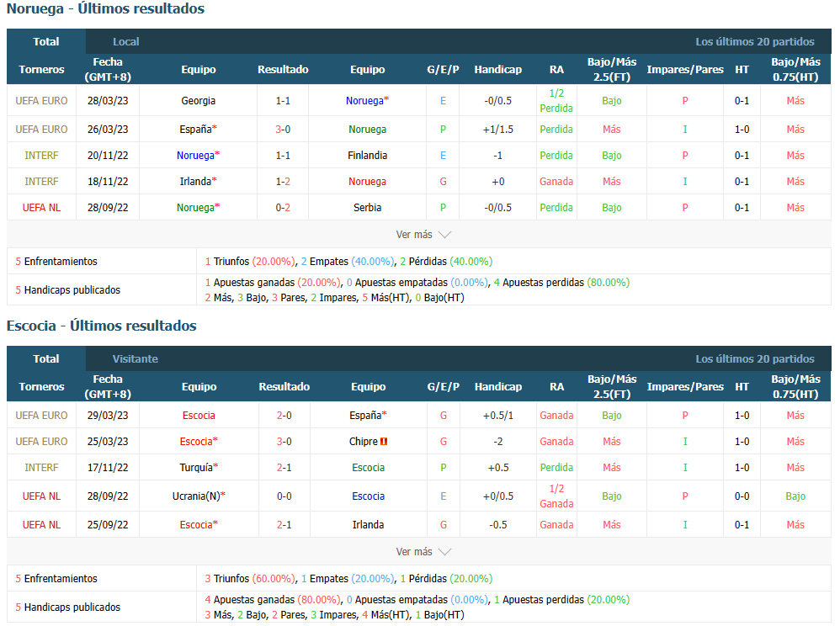
Task: Expand Ver más under Escocia results
Action: (x=423, y=552)
